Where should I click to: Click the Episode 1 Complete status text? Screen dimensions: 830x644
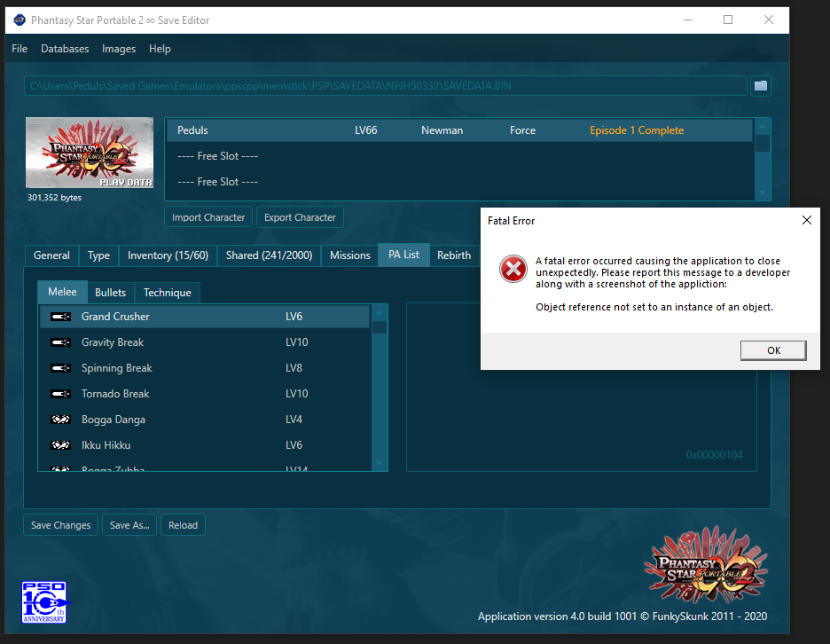click(637, 130)
